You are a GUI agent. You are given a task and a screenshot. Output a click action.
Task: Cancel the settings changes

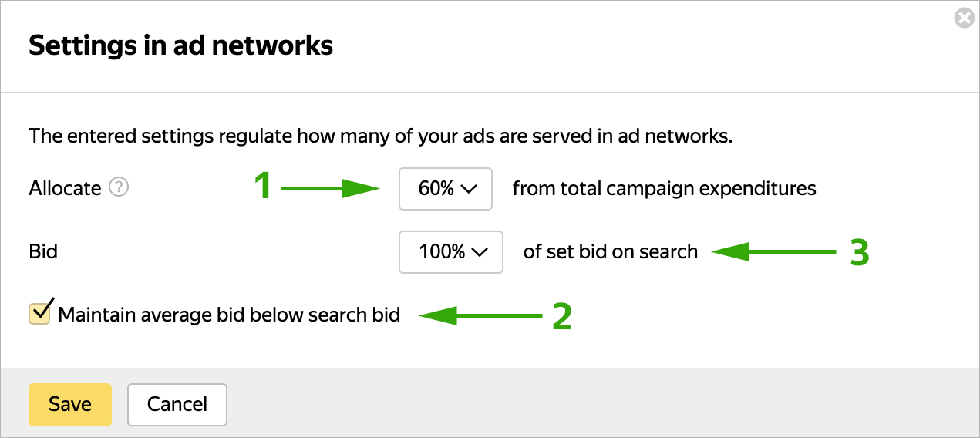click(x=177, y=405)
